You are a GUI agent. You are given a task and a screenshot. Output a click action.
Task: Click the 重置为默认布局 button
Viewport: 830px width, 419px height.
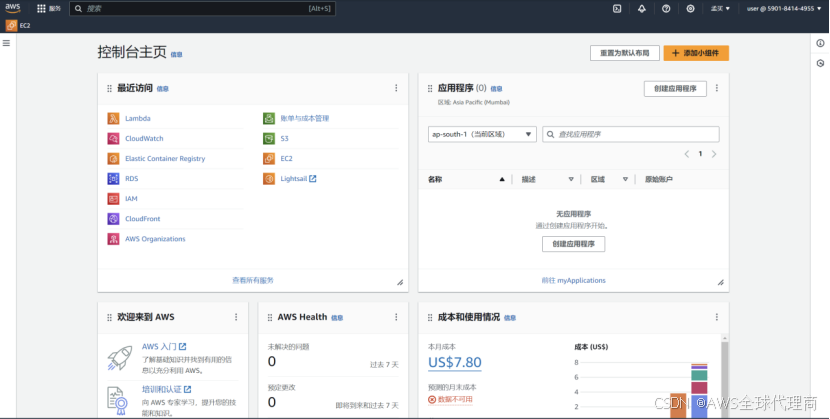coord(625,53)
